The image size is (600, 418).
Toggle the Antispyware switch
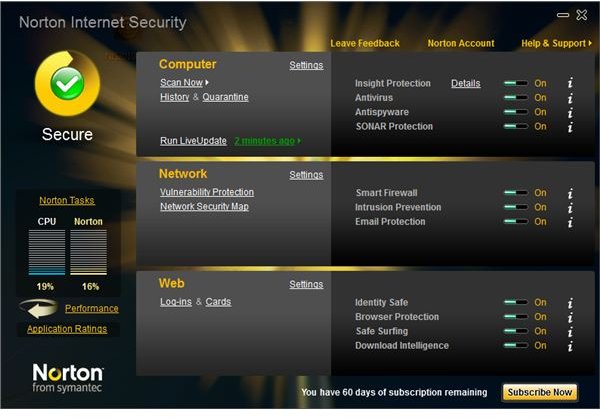[x=516, y=112]
